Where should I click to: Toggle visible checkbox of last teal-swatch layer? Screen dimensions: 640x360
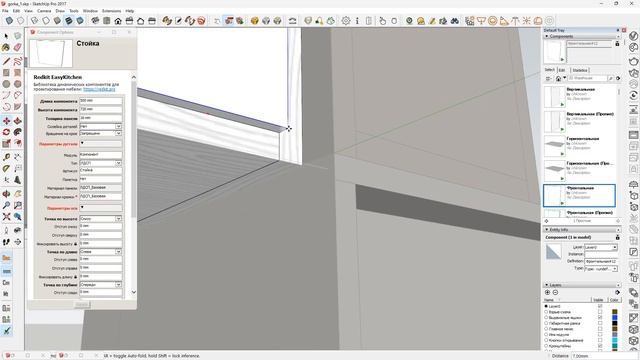point(600,346)
